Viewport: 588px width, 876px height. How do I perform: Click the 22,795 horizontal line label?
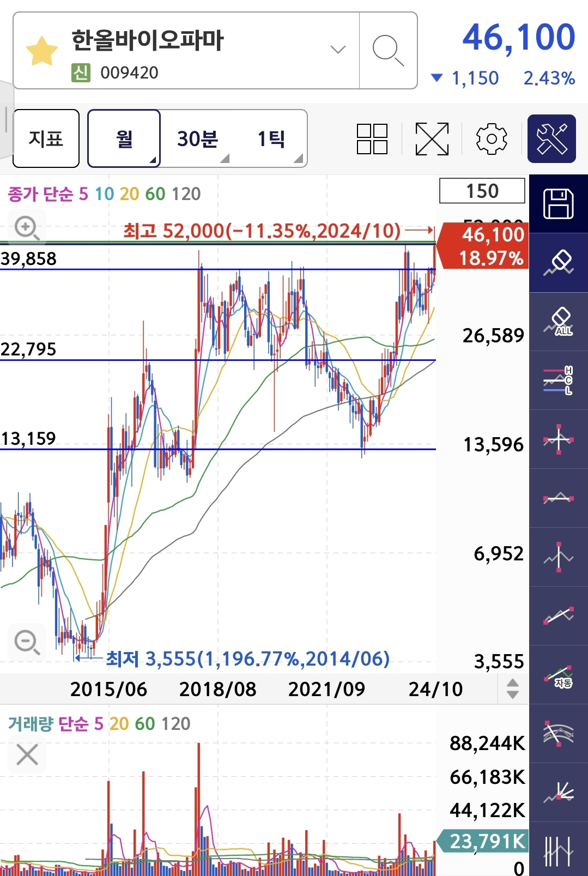(x=28, y=349)
